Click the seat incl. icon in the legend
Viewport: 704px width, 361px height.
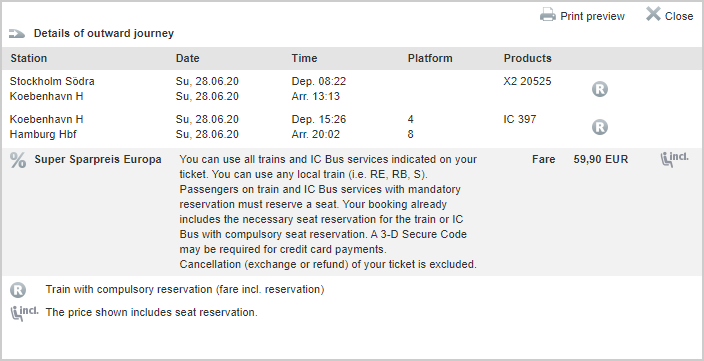[24, 313]
